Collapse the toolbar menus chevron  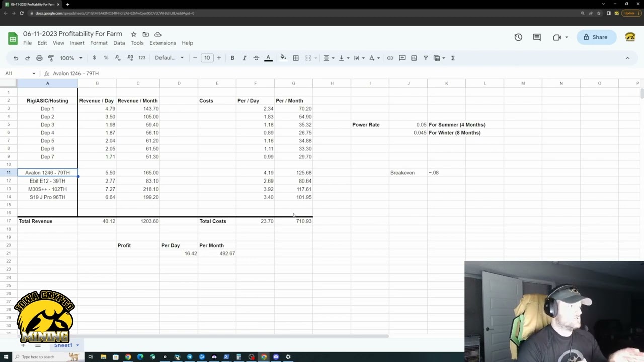[627, 58]
